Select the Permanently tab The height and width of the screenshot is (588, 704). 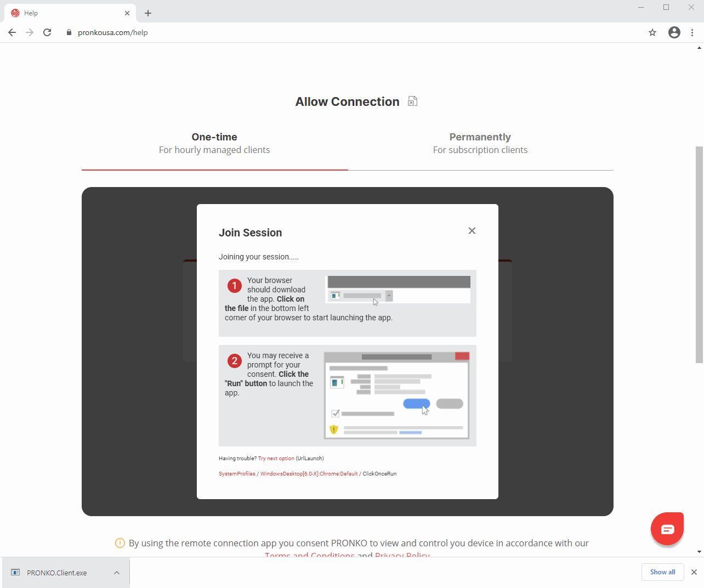[480, 144]
